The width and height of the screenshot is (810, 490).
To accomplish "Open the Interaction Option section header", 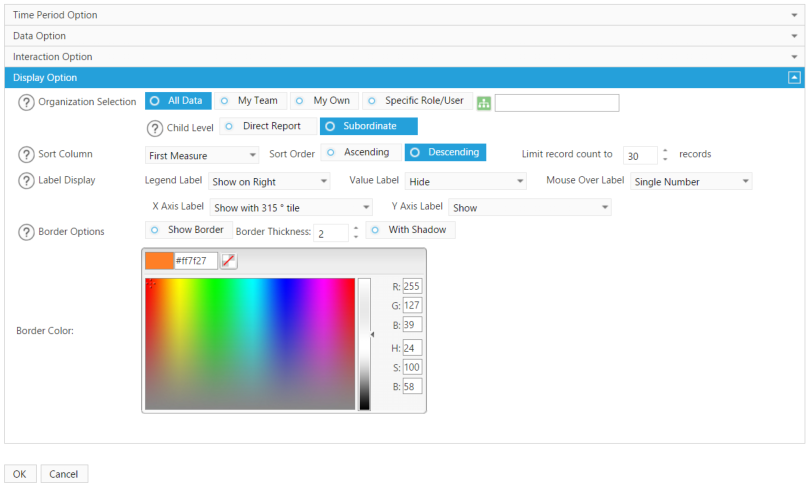I will (x=404, y=57).
